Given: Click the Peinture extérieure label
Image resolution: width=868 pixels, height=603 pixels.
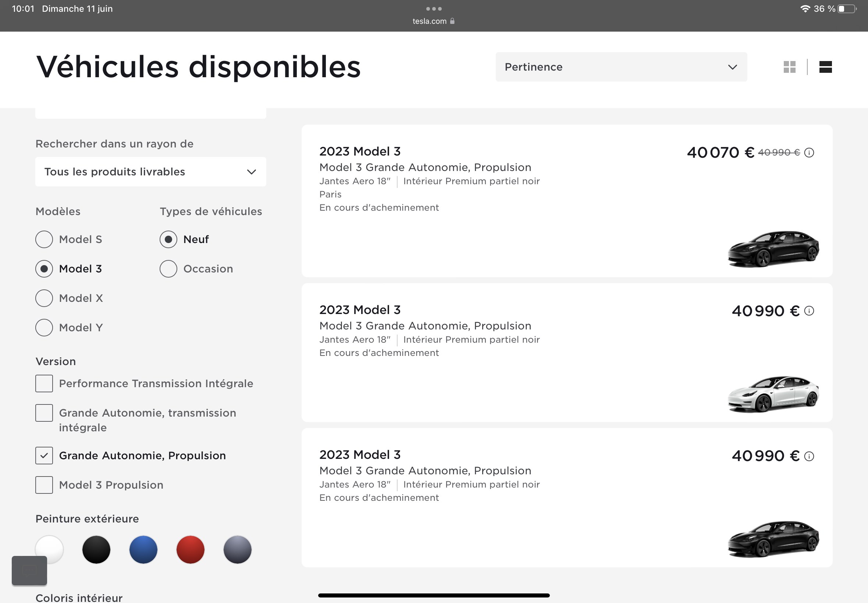Looking at the screenshot, I should (x=87, y=519).
